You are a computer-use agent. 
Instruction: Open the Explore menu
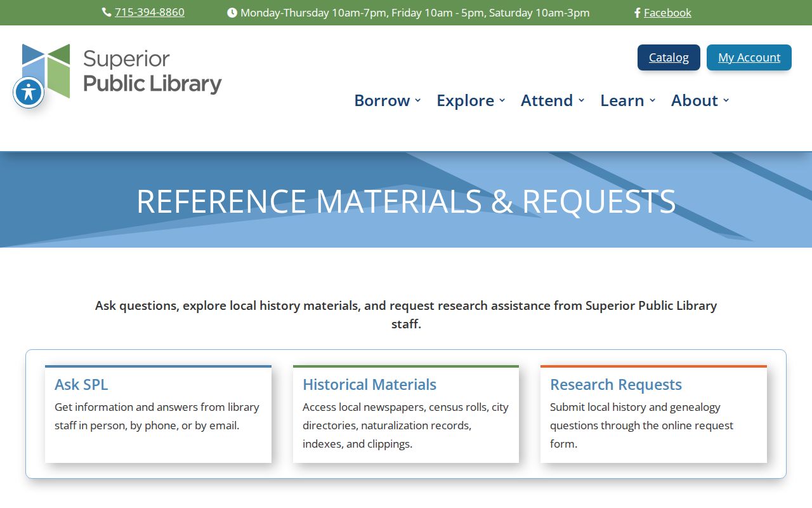tap(471, 100)
